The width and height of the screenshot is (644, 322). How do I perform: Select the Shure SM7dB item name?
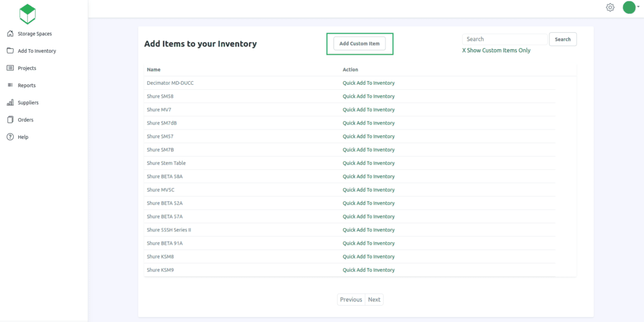click(x=162, y=123)
